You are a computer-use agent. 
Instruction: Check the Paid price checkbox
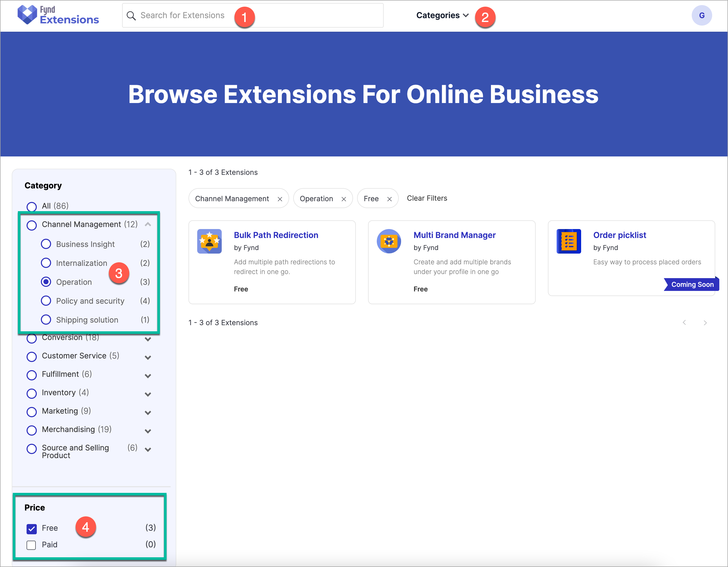click(x=31, y=545)
